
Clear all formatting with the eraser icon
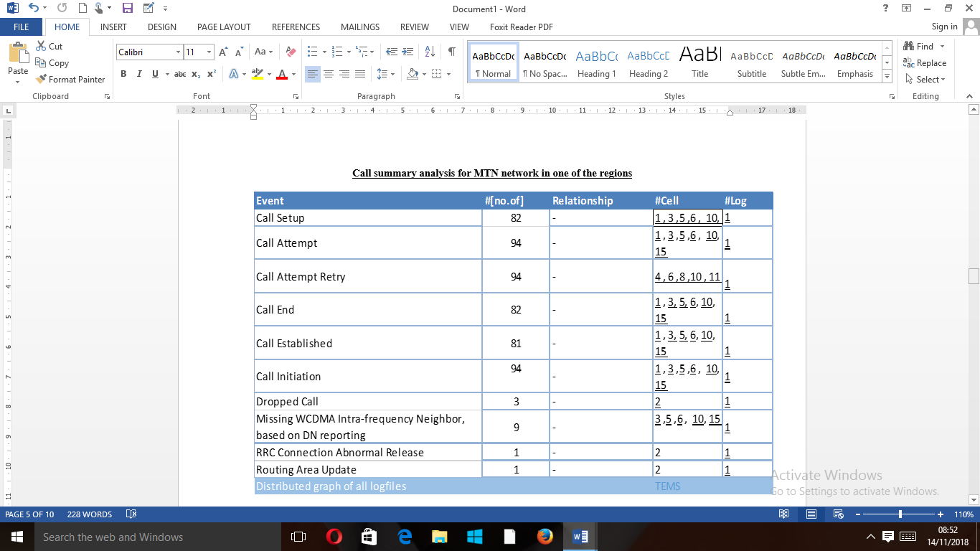pyautogui.click(x=291, y=52)
